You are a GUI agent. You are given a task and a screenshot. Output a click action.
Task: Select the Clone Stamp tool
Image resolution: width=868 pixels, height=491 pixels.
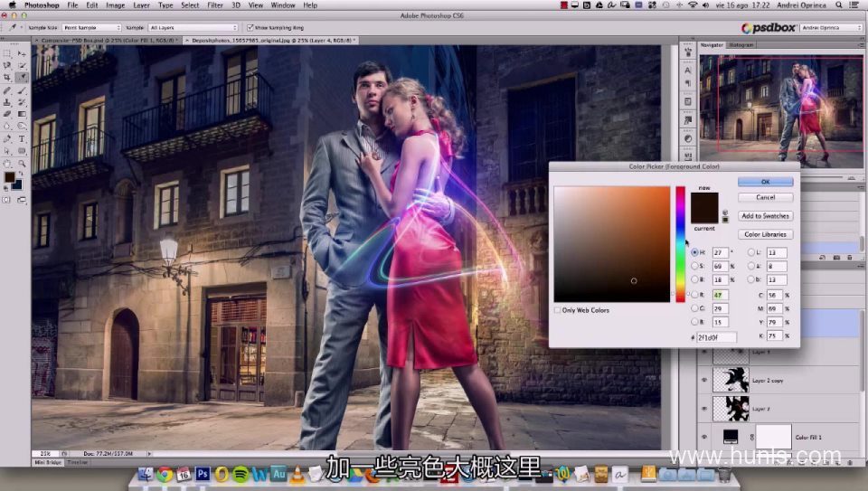click(7, 102)
